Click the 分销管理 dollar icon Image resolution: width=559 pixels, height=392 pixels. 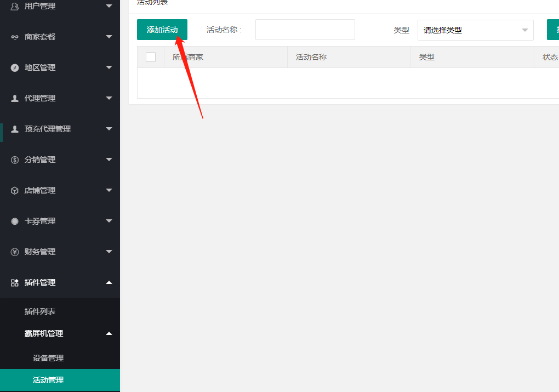pos(15,160)
